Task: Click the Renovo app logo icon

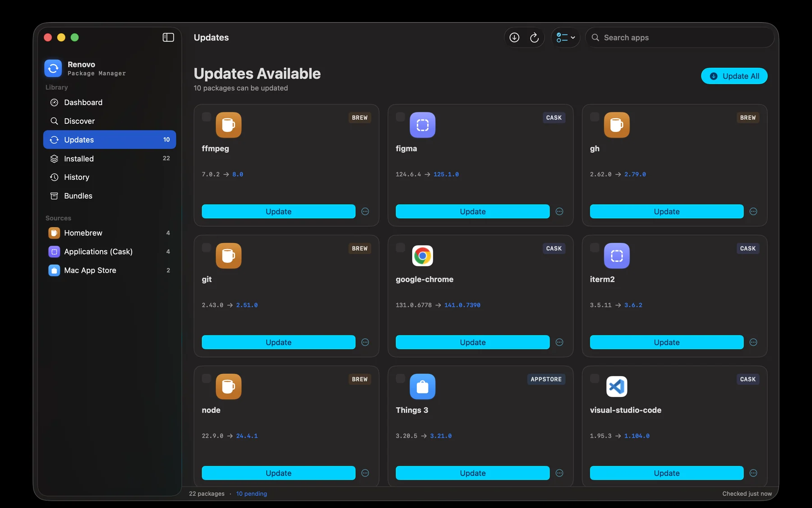Action: 53,68
